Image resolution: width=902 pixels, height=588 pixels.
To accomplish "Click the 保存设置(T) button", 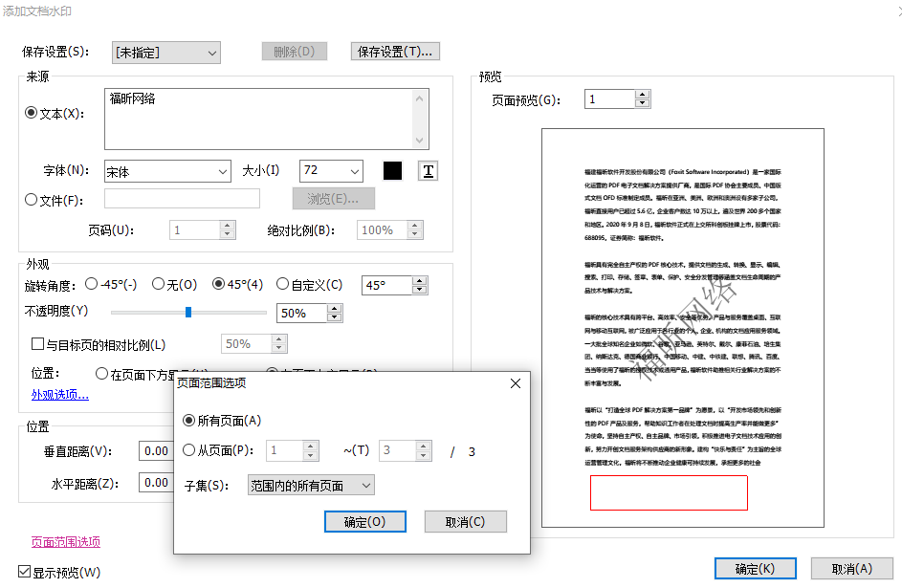I will coord(393,52).
